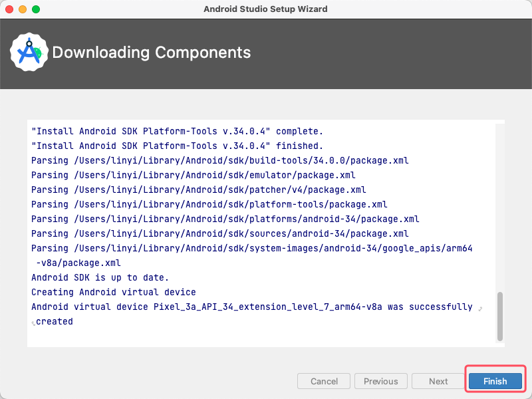Click the sources/android-34 parsing line
Viewport: 532px width, 399px height.
220,233
